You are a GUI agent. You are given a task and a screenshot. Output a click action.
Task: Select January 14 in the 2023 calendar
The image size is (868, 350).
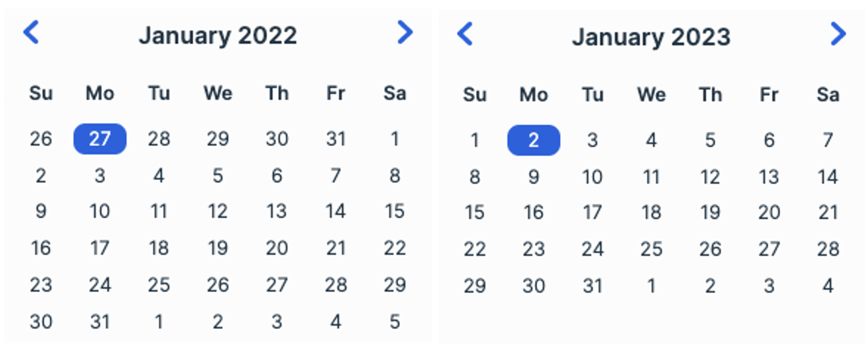(828, 177)
